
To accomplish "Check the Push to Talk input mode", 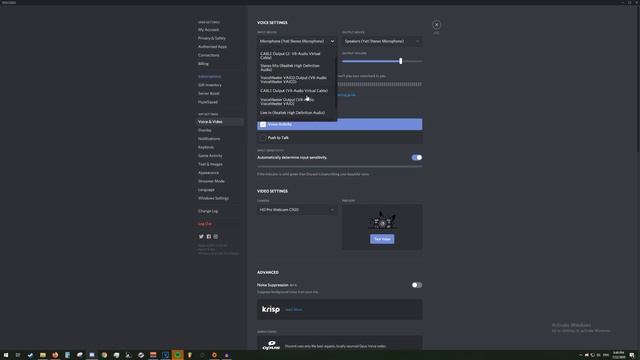I will tap(340, 138).
